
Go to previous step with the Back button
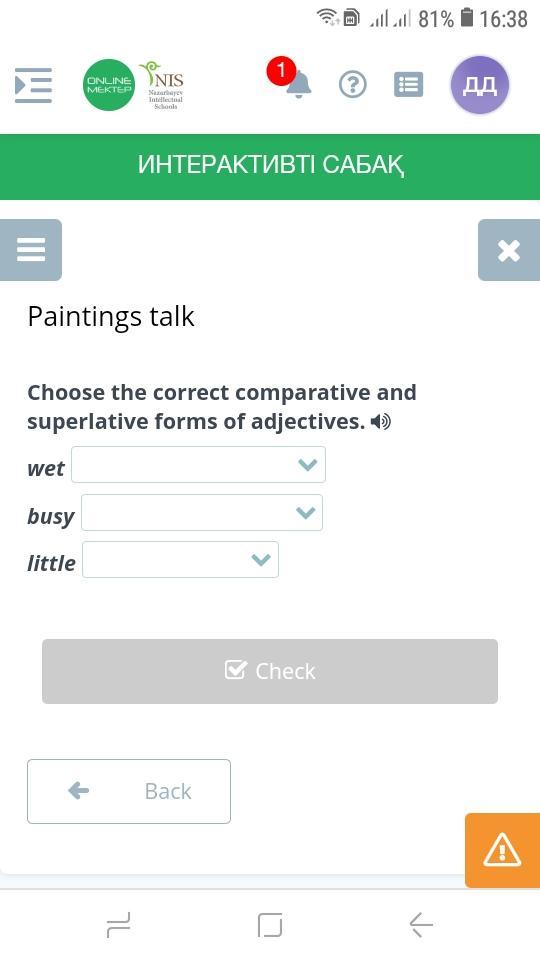(129, 791)
